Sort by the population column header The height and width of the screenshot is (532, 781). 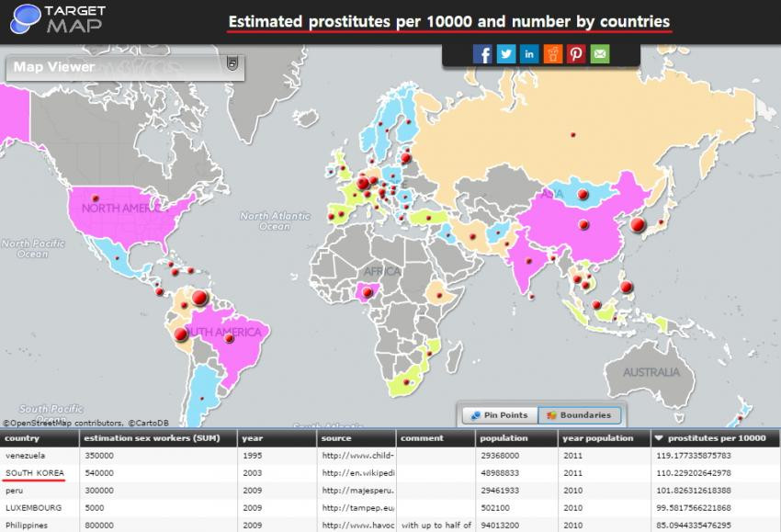(504, 438)
